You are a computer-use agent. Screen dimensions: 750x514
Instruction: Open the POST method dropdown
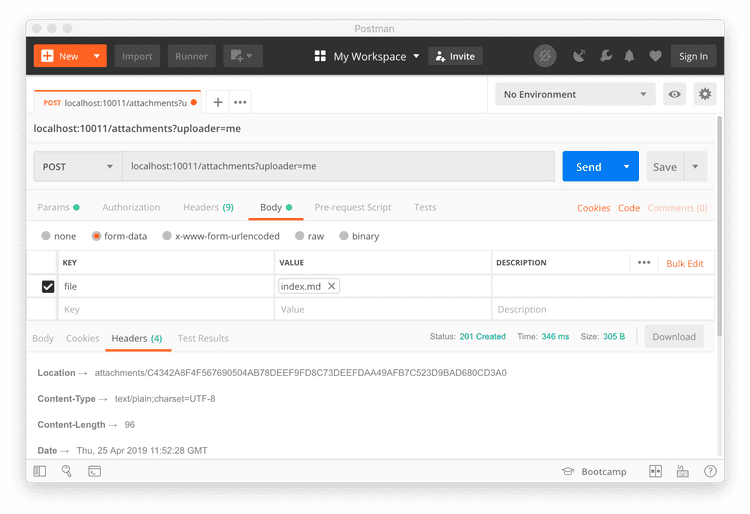(78, 166)
